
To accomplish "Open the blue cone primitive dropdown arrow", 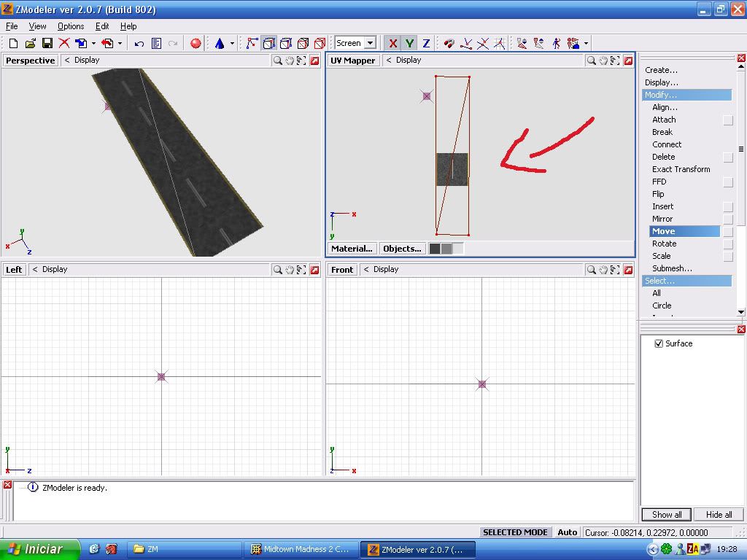I will [232, 44].
